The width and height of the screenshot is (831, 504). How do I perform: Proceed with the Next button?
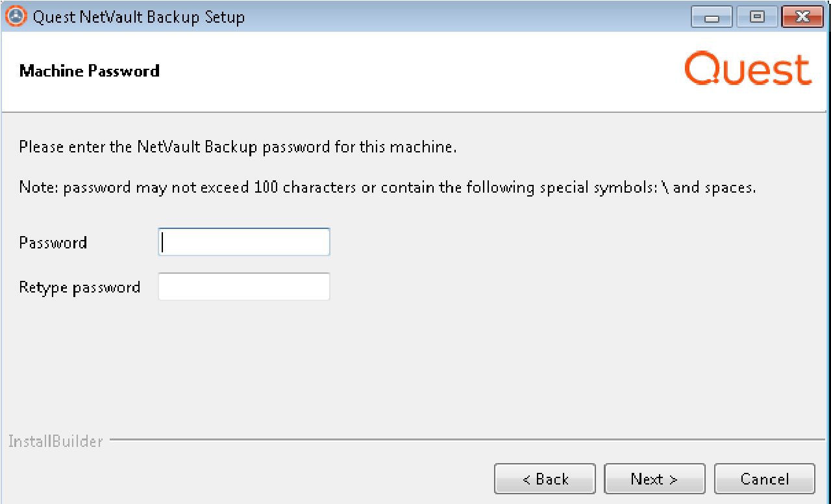click(x=654, y=479)
